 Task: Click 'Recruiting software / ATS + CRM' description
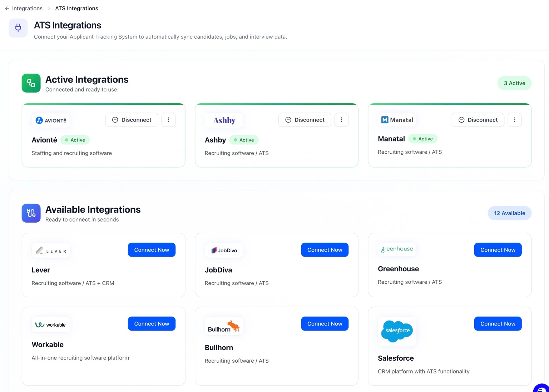click(73, 283)
